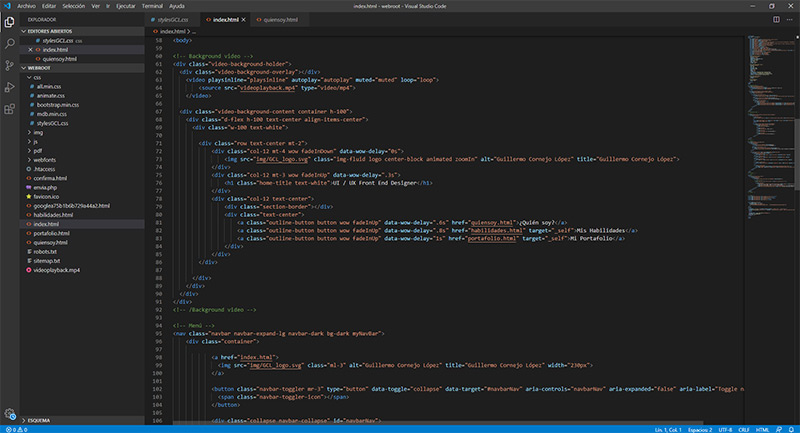
Task: Open the Explorer view in activity bar
Action: 8,22
